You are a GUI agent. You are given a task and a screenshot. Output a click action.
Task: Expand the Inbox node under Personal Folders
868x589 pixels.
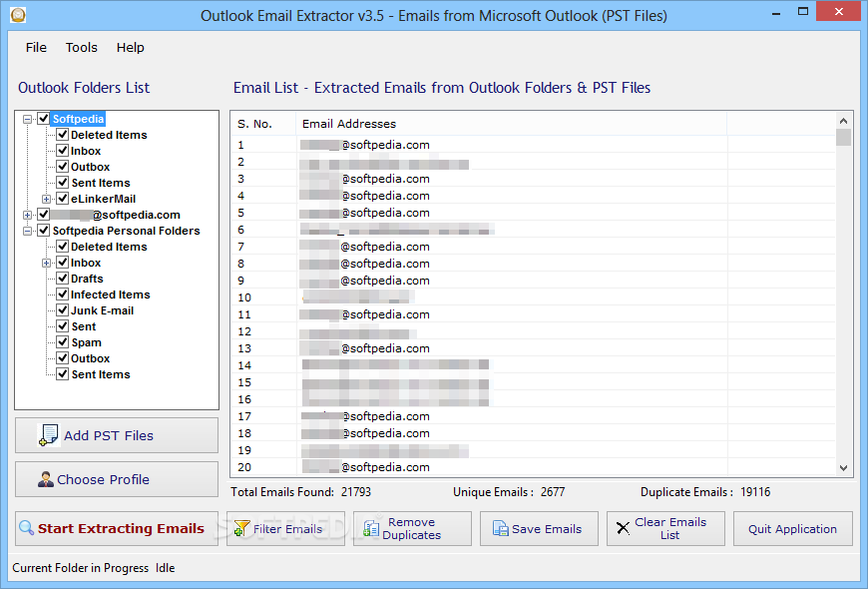46,263
